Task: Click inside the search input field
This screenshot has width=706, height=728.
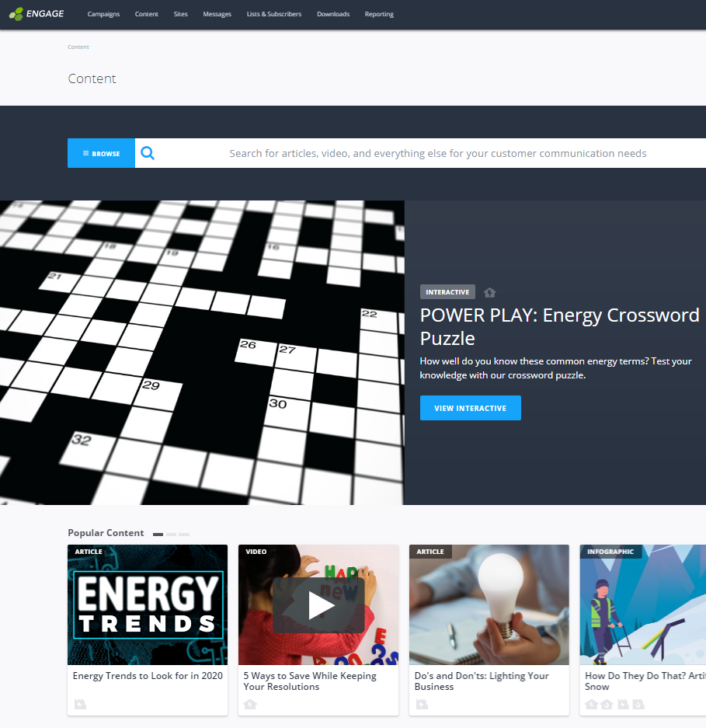Action: pyautogui.click(x=435, y=153)
